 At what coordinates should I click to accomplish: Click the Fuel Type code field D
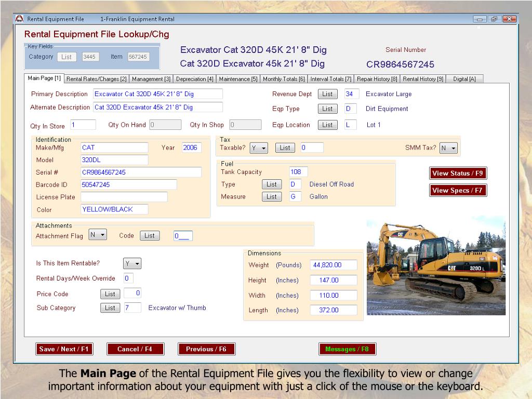click(295, 184)
